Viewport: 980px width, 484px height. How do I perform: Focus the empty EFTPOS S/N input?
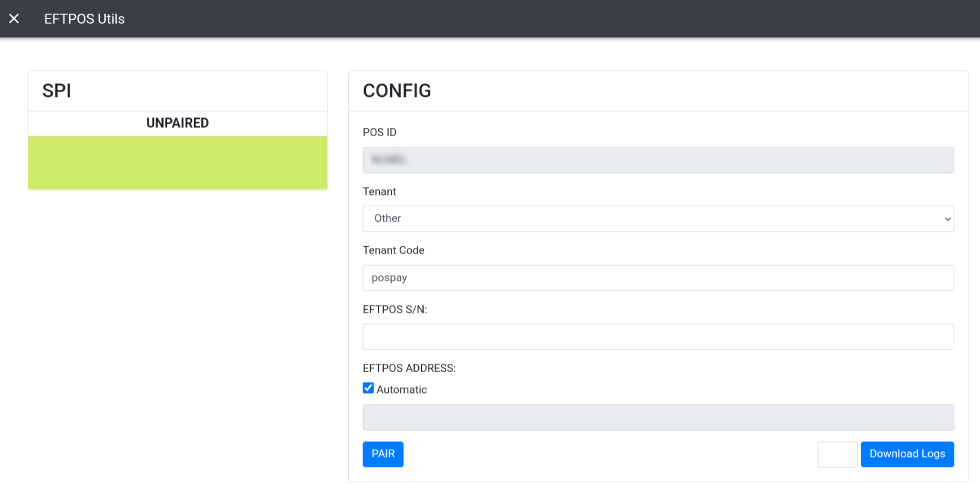tap(658, 337)
